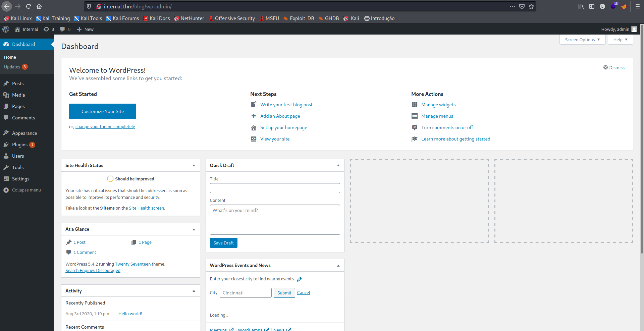Open the Plugins menu in sidebar
This screenshot has width=644, height=331.
20,145
